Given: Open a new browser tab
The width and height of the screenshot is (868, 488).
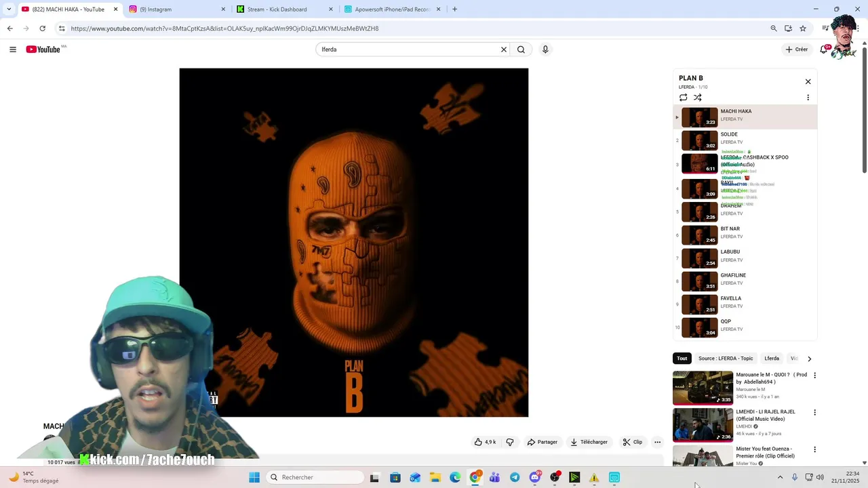Looking at the screenshot, I should point(454,9).
